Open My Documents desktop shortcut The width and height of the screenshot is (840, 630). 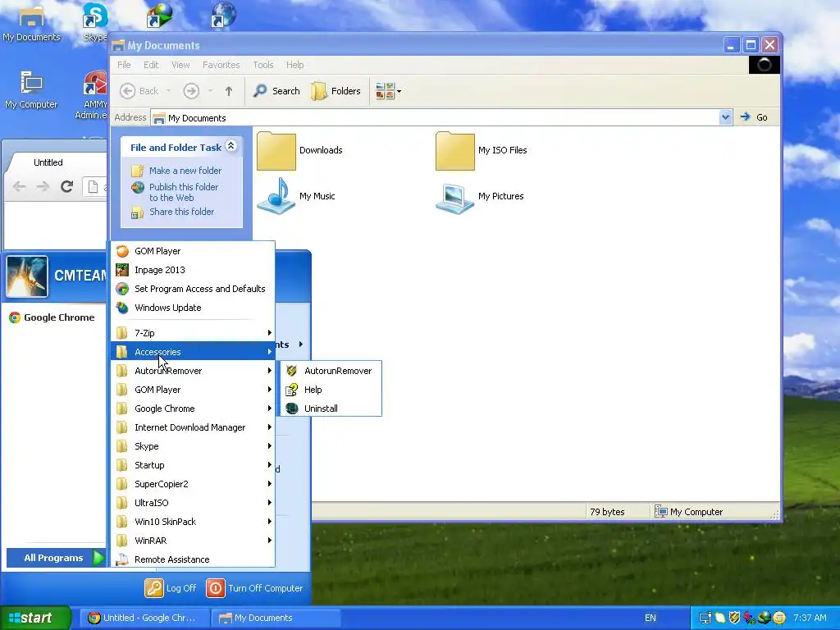[31, 24]
